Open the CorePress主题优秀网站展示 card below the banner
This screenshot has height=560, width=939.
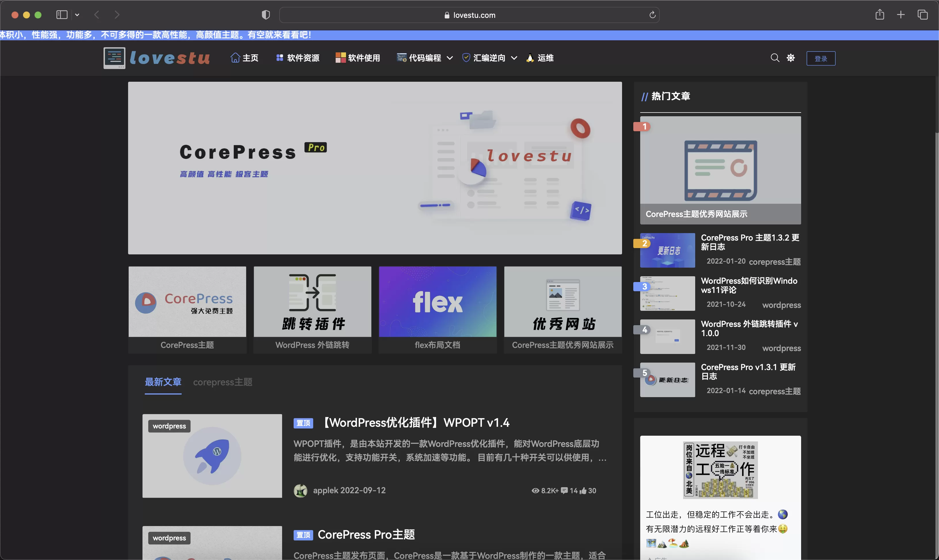[563, 310]
